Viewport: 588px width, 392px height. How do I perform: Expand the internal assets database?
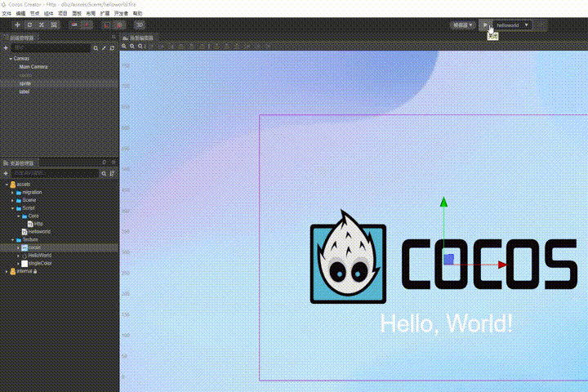tap(7, 271)
